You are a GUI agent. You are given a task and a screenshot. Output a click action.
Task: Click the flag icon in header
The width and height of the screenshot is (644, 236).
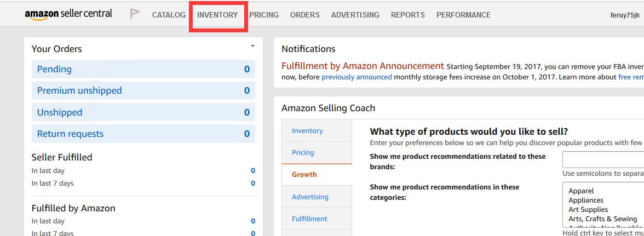pyautogui.click(x=135, y=14)
